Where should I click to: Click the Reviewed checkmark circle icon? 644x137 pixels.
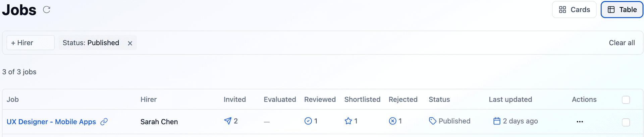(308, 121)
